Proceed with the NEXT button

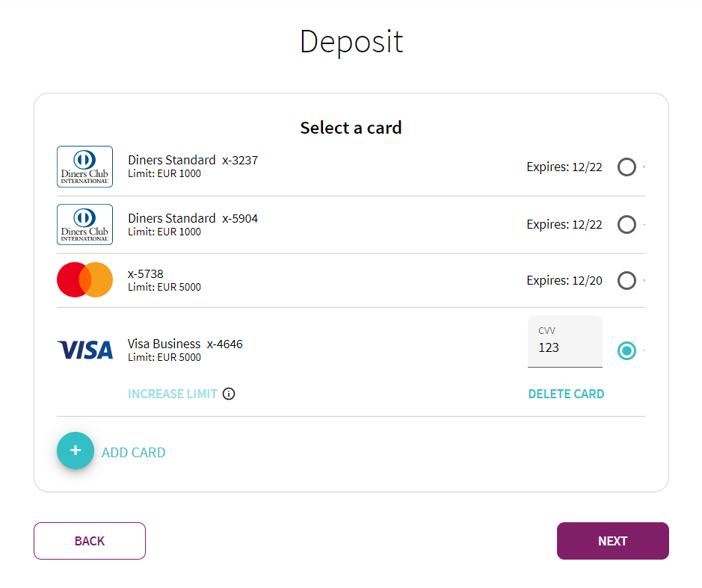pyautogui.click(x=612, y=541)
